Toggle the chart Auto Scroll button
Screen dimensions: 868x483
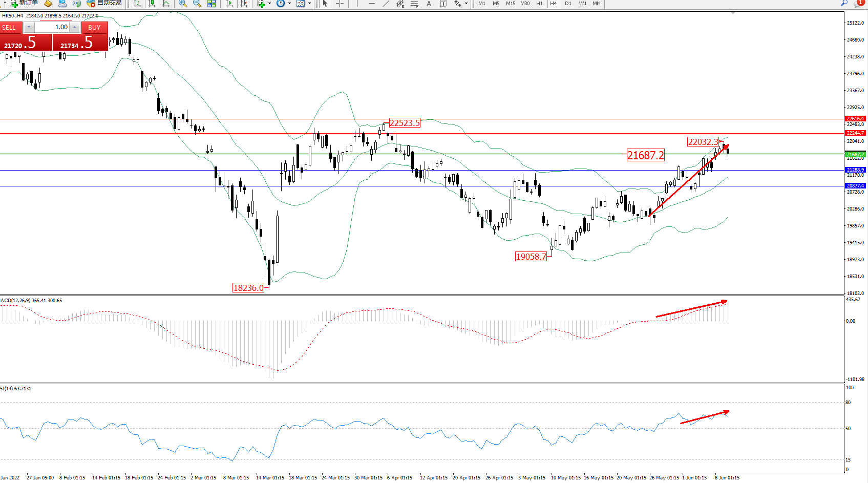(x=229, y=4)
